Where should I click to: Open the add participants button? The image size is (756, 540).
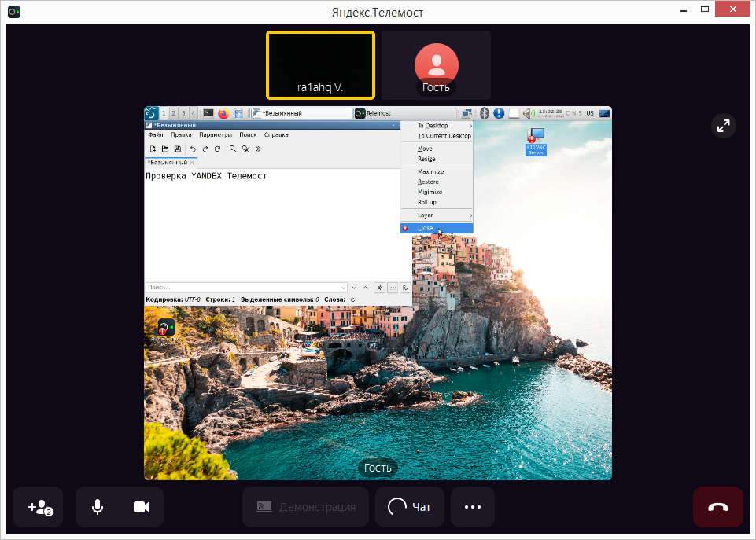[38, 507]
